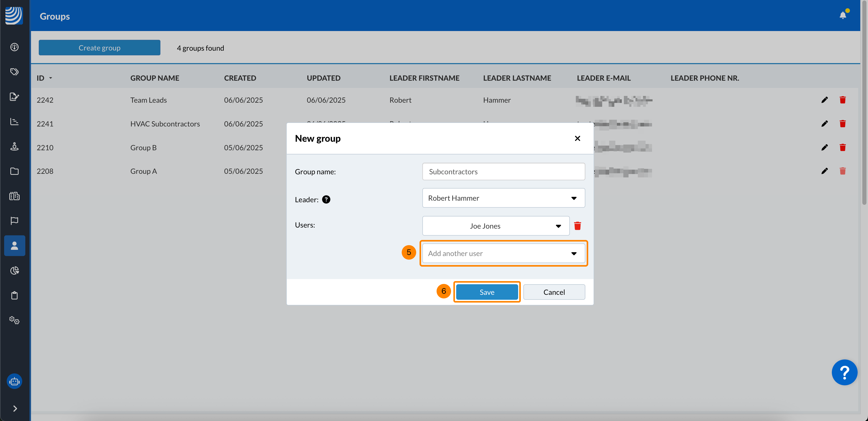
Task: Remove Joe Jones with trash icon
Action: tap(577, 226)
